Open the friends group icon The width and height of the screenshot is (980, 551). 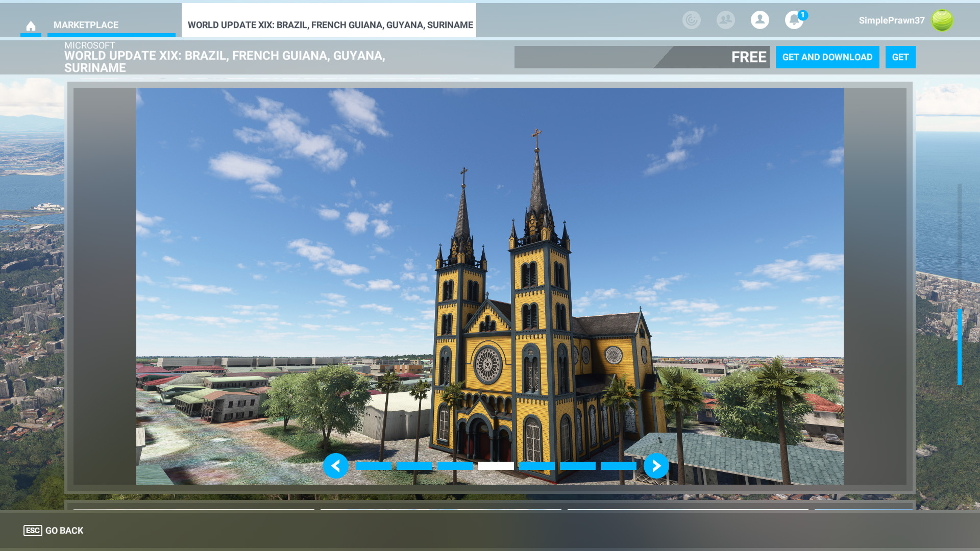point(726,20)
